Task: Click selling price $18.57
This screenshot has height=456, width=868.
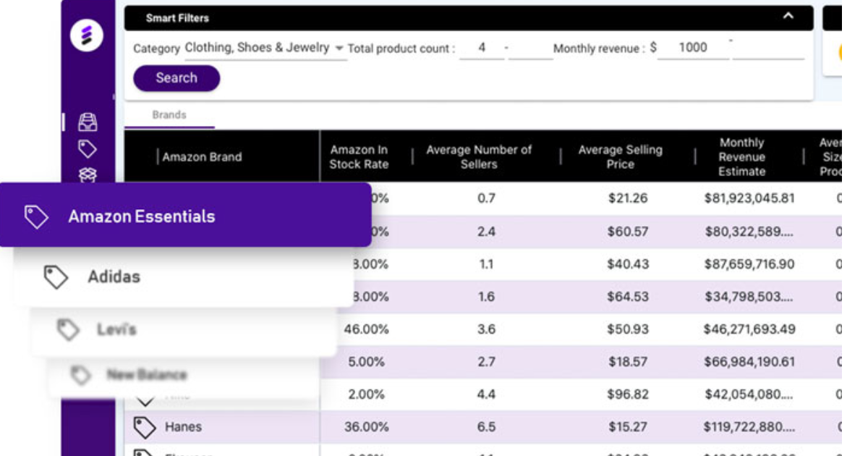Action: tap(629, 362)
